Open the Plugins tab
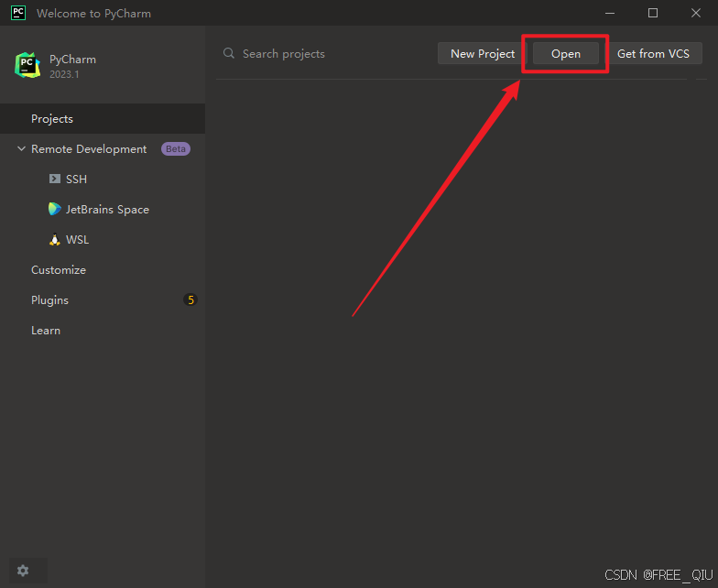This screenshot has height=588, width=718. point(49,300)
